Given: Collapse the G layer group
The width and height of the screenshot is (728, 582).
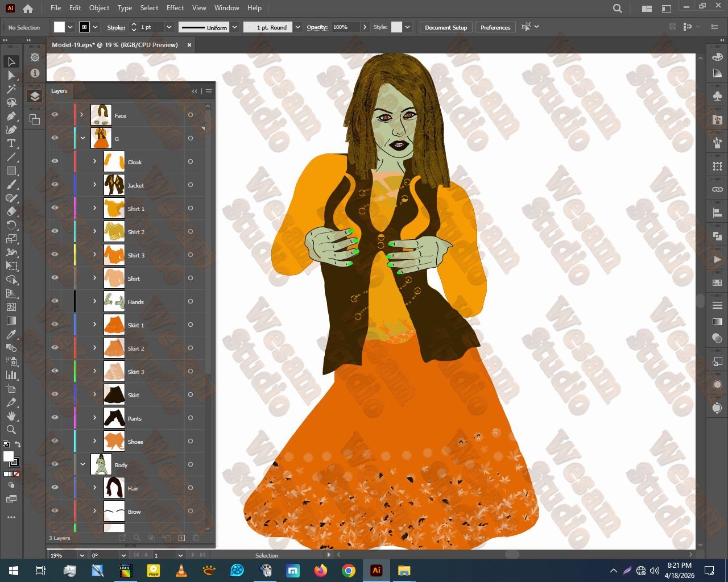Looking at the screenshot, I should click(82, 138).
